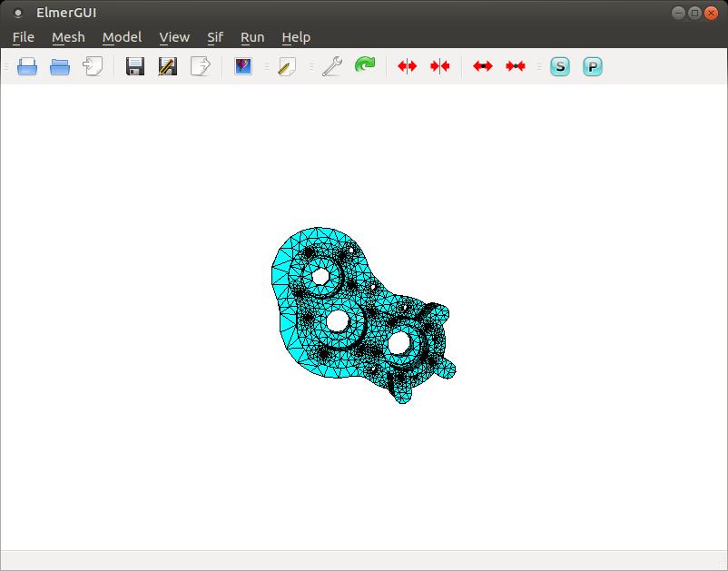Click the red Unify surface arrows icon
This screenshot has height=571, width=728.
click(x=440, y=66)
